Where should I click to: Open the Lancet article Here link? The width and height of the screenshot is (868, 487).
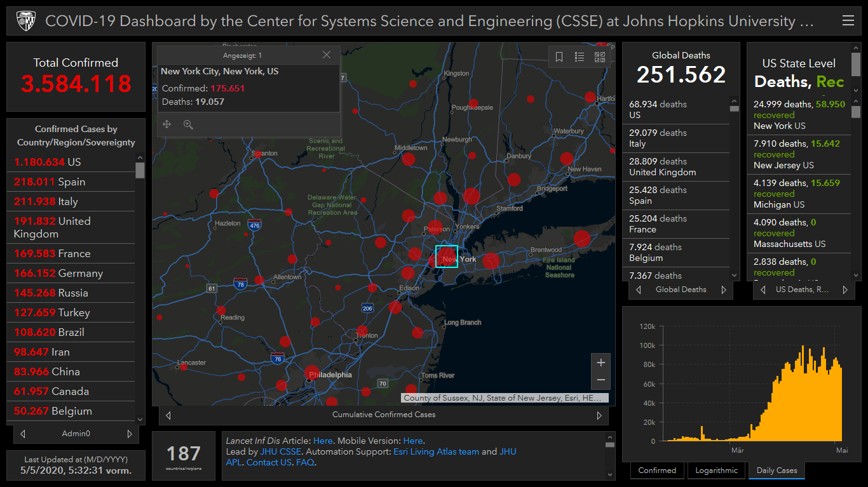click(x=323, y=441)
